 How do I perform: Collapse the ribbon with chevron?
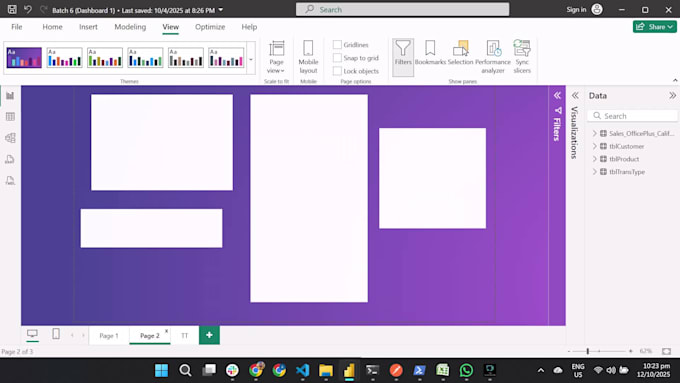point(675,80)
